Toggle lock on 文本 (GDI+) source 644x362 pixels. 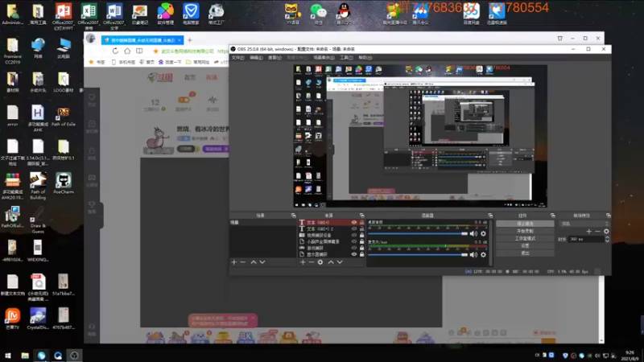361,223
